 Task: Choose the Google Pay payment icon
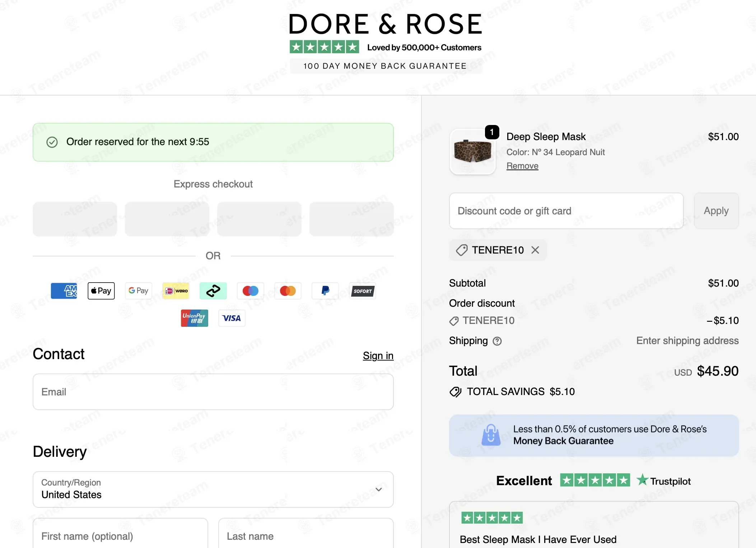139,291
